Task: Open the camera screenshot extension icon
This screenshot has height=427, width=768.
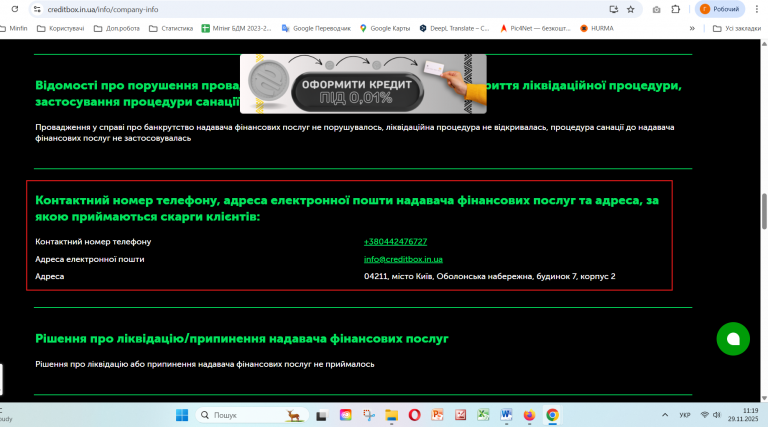Action: pos(656,9)
